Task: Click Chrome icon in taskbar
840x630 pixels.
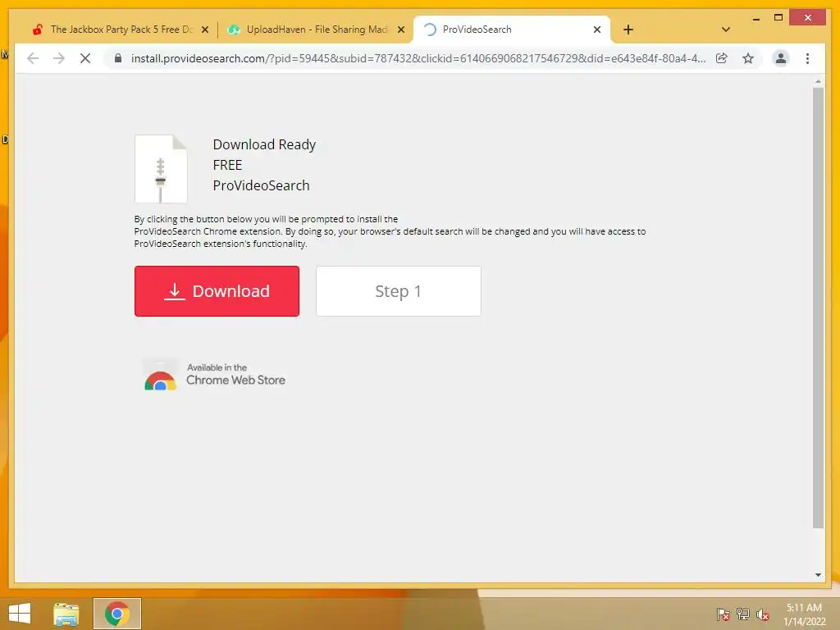Action: (x=116, y=614)
